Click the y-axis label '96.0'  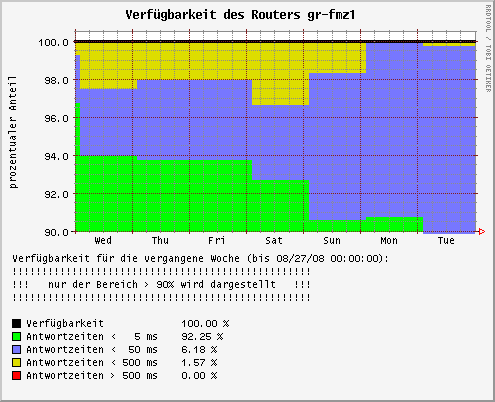pyautogui.click(x=56, y=118)
